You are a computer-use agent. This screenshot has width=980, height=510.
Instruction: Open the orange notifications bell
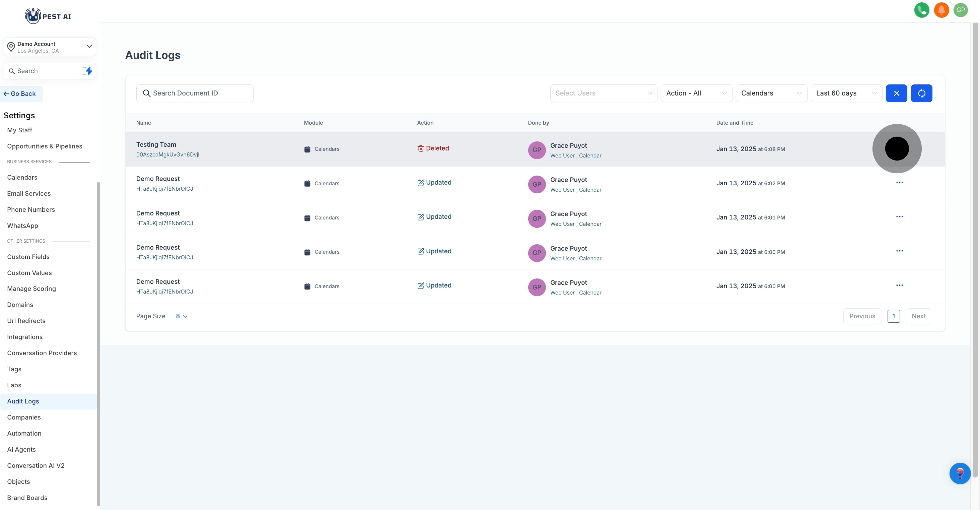pos(941,10)
